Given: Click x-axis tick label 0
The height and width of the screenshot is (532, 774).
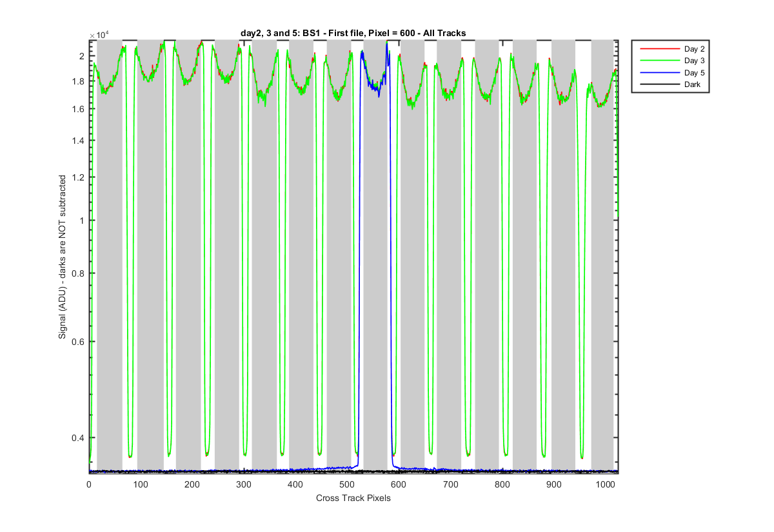Looking at the screenshot, I should 89,484.
